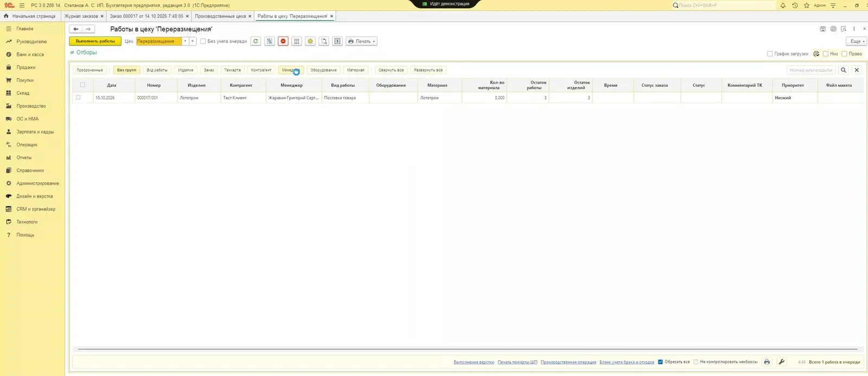Open the three-dot more menu at top right
The image size is (868, 376).
click(854, 29)
